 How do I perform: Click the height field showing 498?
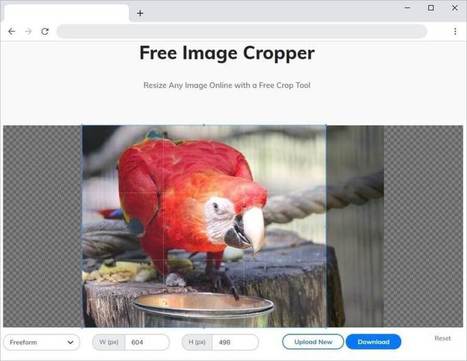point(235,342)
